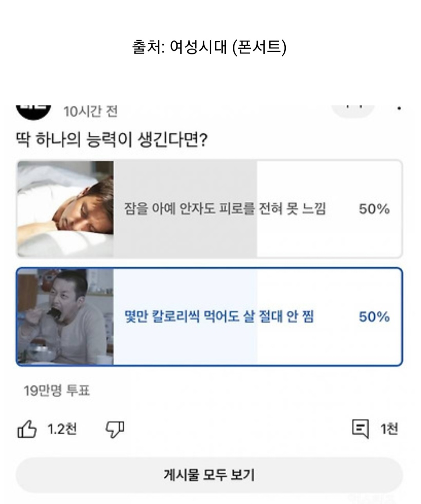The image size is (421, 504).
Task: Click the '10시간 전' timestamp link
Action: tap(91, 112)
